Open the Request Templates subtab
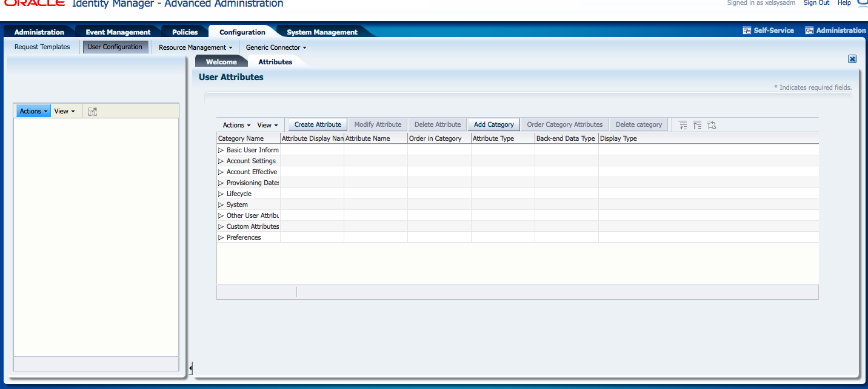The width and height of the screenshot is (868, 389). pos(42,47)
